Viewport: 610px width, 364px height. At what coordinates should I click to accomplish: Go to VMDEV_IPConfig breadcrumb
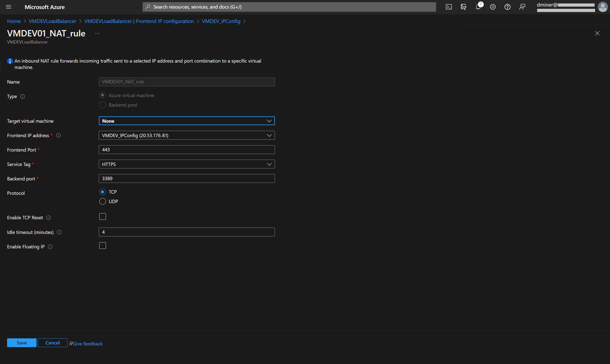221,21
